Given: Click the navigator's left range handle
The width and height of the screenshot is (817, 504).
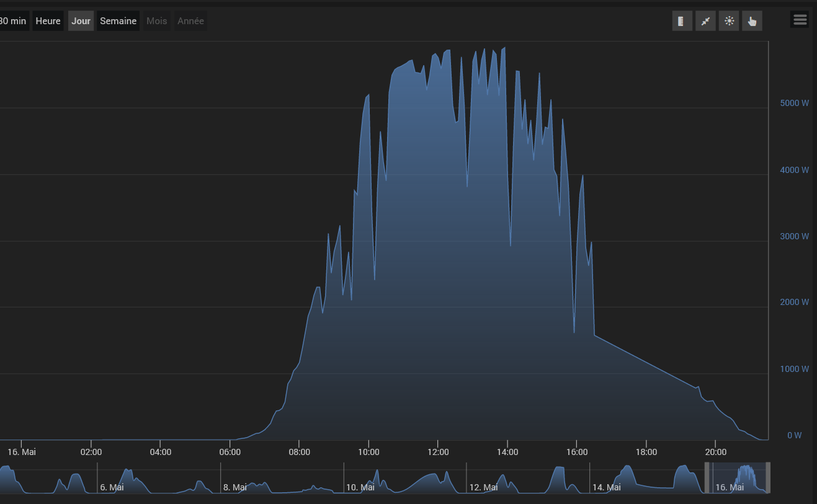Looking at the screenshot, I should pos(707,478).
